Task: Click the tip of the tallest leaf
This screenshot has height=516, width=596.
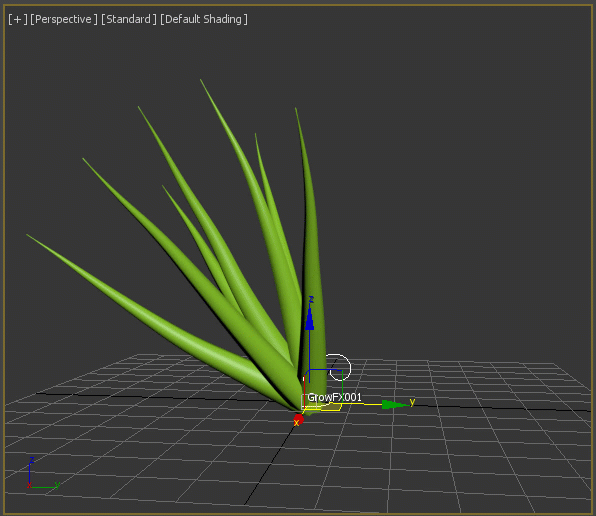Action: [x=201, y=81]
